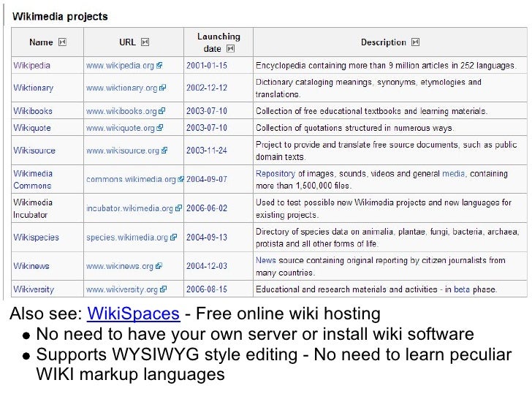Open the 2002-12-12 date link
This screenshot has height=399, width=532.
click(207, 88)
